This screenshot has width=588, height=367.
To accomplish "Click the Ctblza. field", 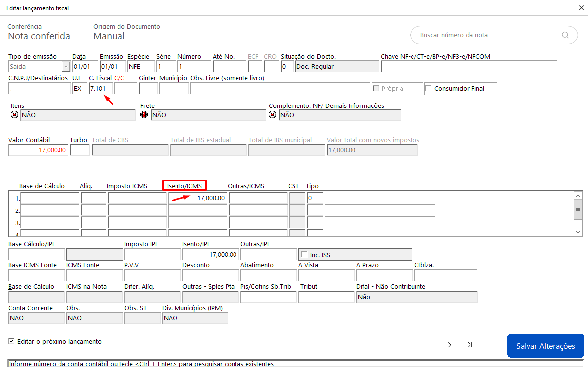I will pyautogui.click(x=446, y=276).
